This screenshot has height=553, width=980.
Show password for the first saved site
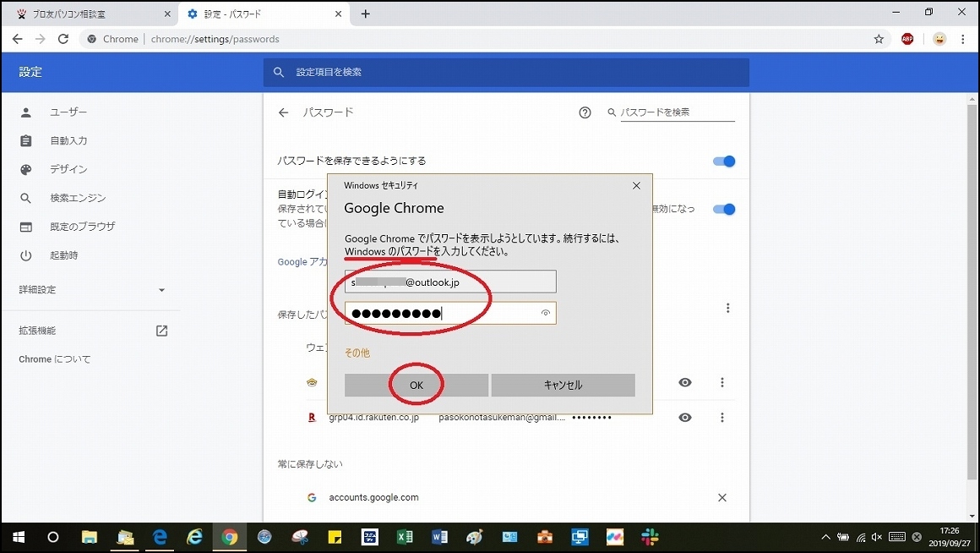point(685,382)
